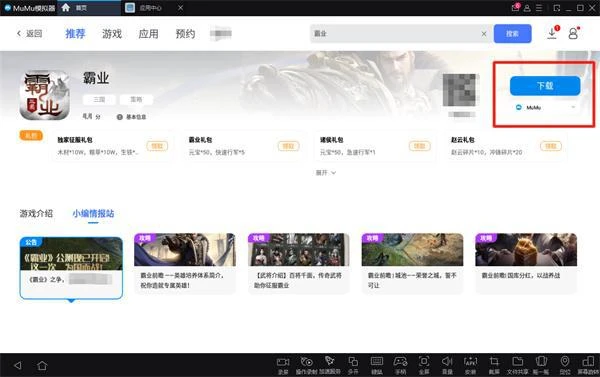This screenshot has height=377, width=600.
Task: Open the screen recording (录屏) tool
Action: coord(283,365)
